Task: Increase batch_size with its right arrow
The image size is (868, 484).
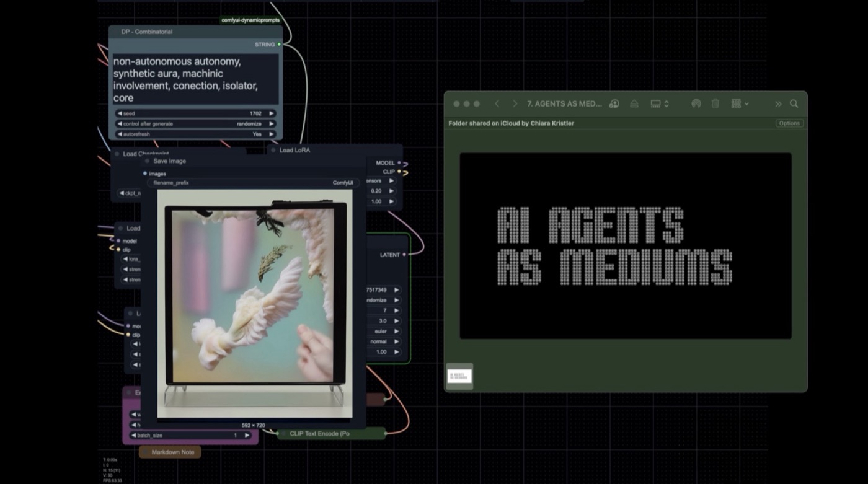Action: coord(247,436)
